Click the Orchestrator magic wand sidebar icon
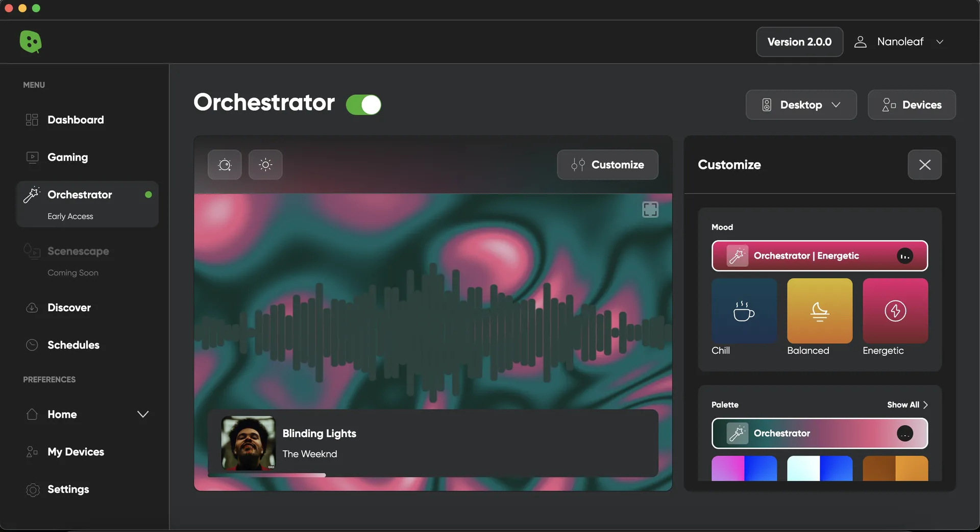The width and height of the screenshot is (980, 532). point(32,195)
